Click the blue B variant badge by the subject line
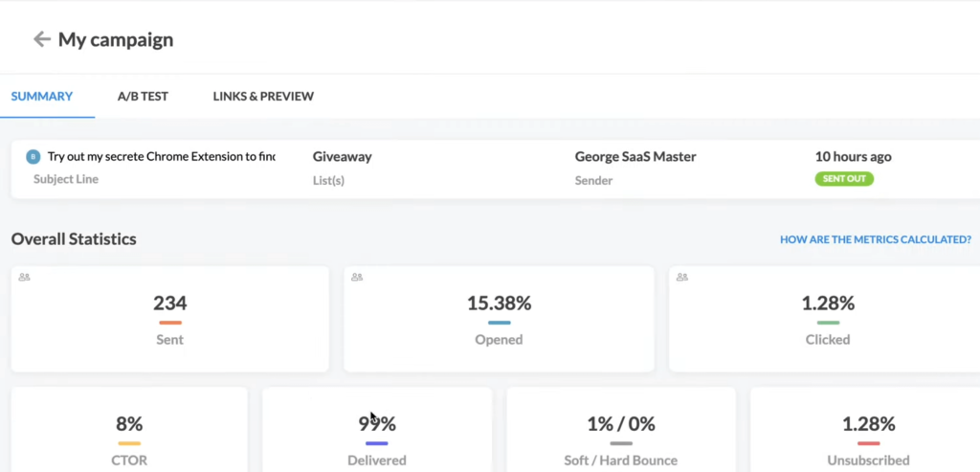This screenshot has height=472, width=980. pos(33,157)
